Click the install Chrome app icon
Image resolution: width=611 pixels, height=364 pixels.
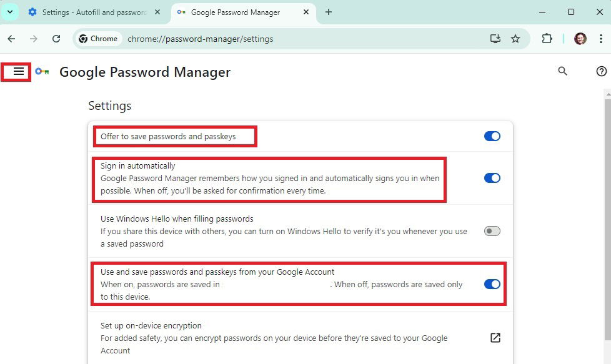(x=495, y=38)
